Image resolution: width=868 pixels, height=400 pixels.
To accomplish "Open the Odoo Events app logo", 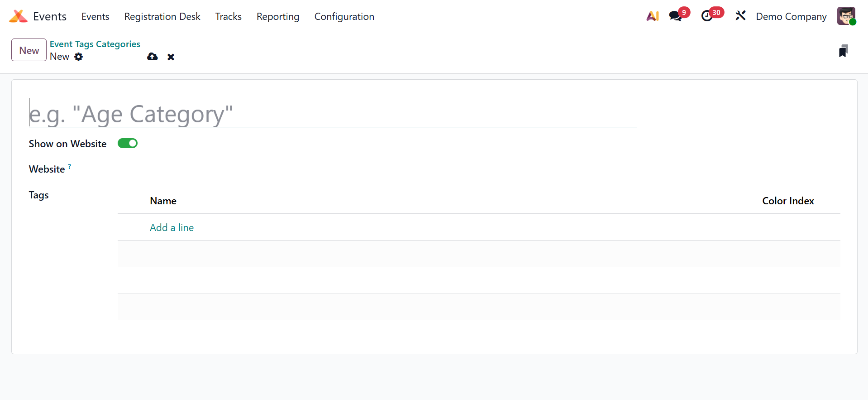I will pos(18,16).
